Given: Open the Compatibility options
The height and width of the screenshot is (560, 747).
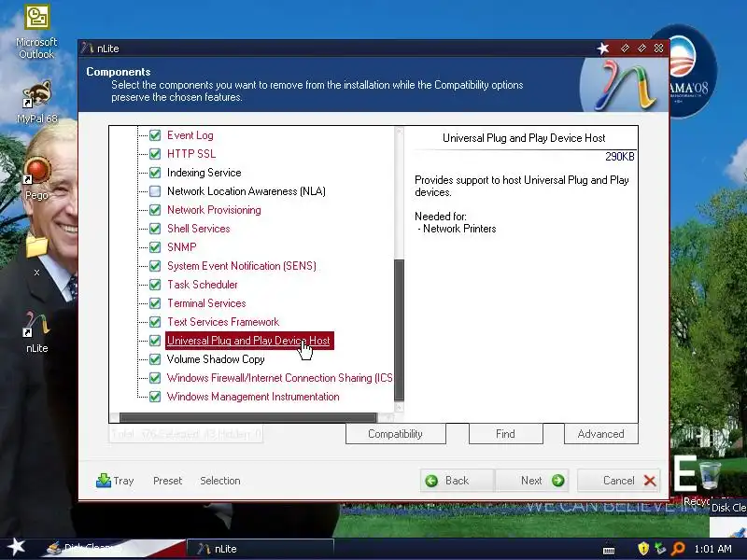Looking at the screenshot, I should point(395,434).
